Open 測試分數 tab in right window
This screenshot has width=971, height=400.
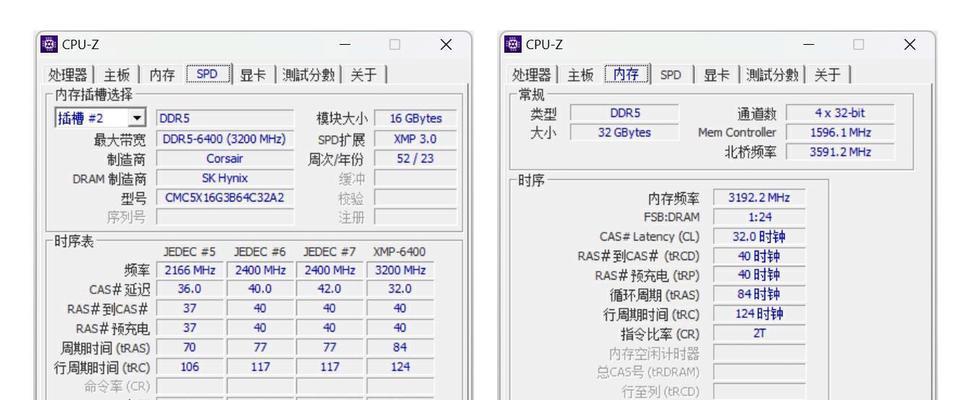772,75
